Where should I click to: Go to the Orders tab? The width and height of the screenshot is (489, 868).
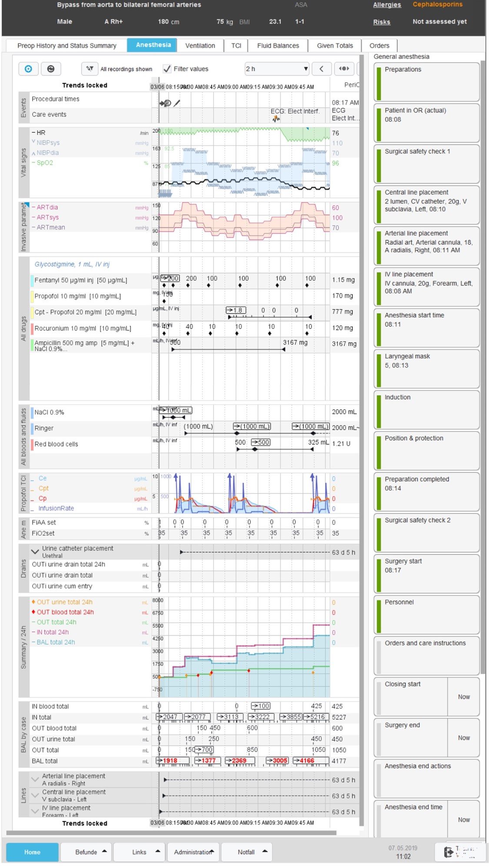pyautogui.click(x=379, y=46)
